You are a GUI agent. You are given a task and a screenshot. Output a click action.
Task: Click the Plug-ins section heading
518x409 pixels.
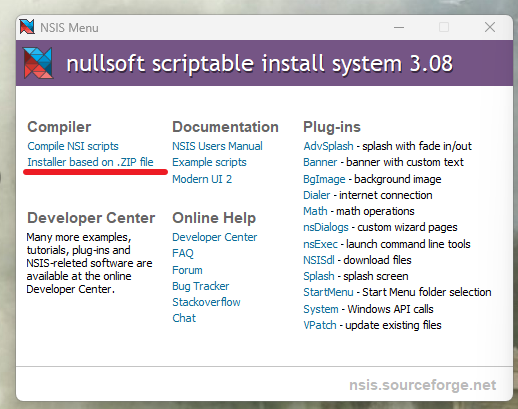pyautogui.click(x=332, y=127)
